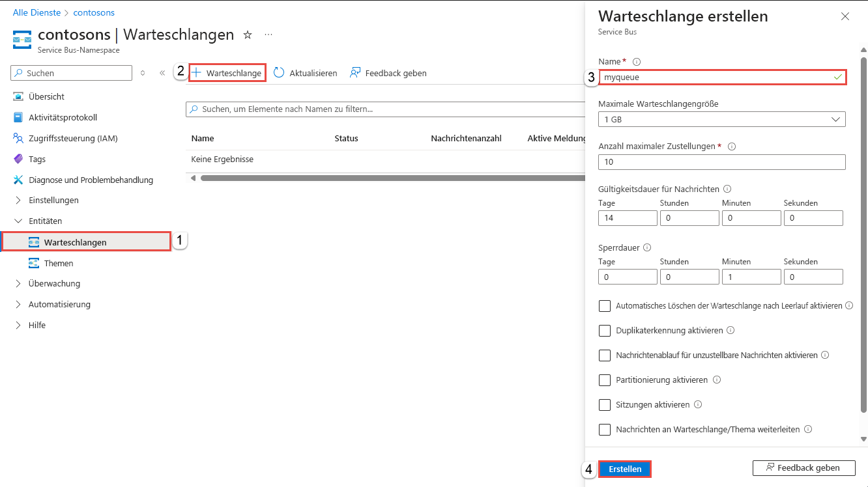Enable Partitionierung aktivieren checkbox
Image resolution: width=868 pixels, height=487 pixels.
point(605,380)
